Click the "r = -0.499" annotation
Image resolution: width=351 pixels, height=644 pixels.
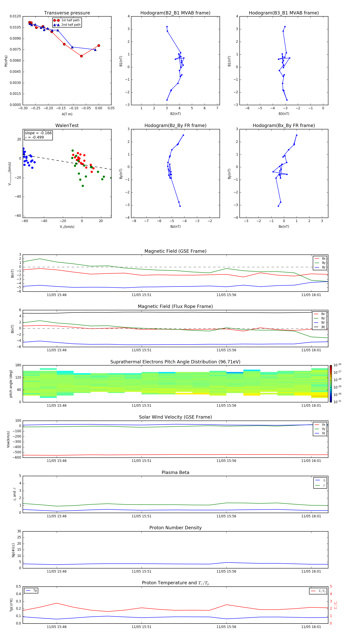pos(35,137)
